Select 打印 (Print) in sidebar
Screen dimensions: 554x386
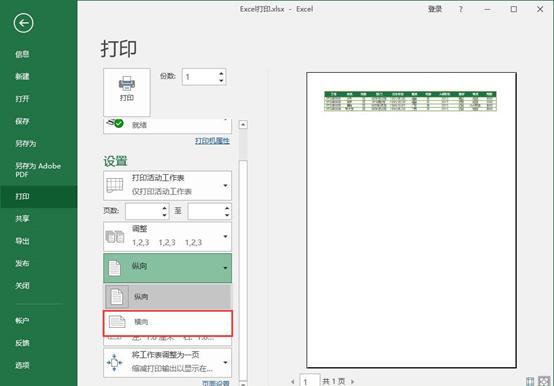pos(39,196)
